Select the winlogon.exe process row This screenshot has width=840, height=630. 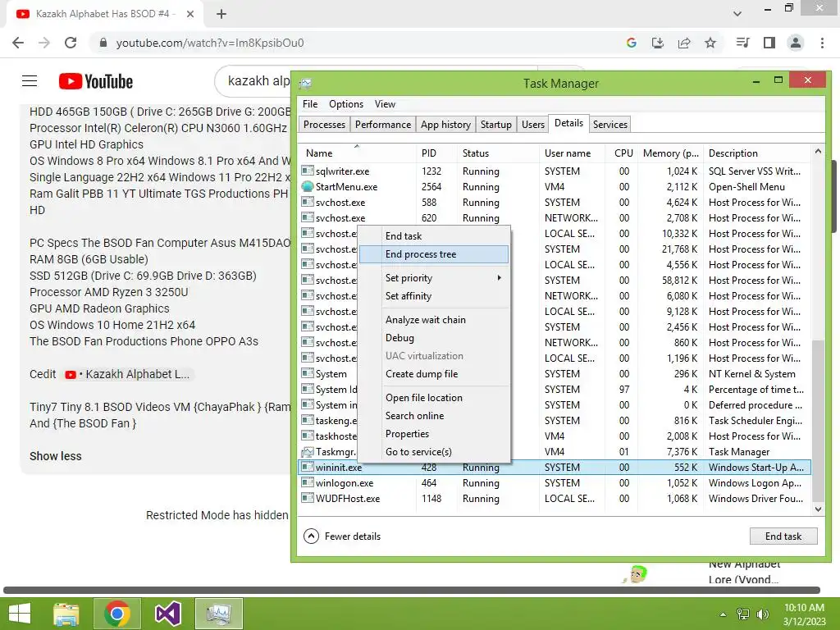pos(555,482)
